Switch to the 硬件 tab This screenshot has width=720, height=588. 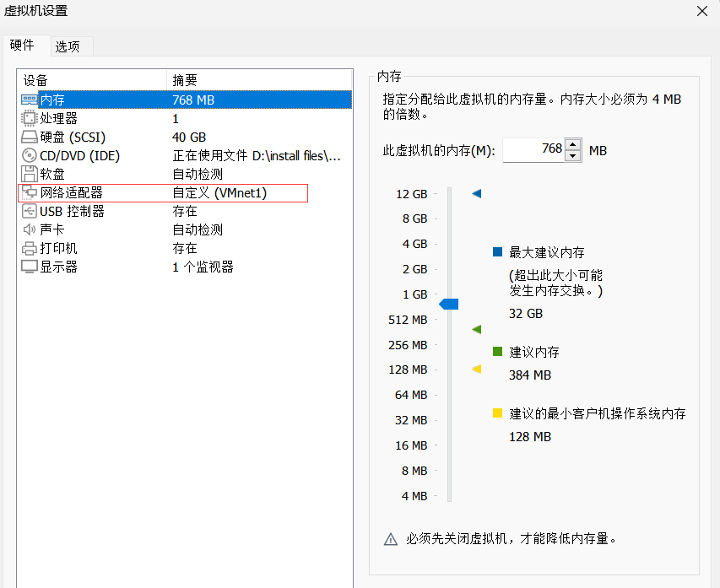27,46
